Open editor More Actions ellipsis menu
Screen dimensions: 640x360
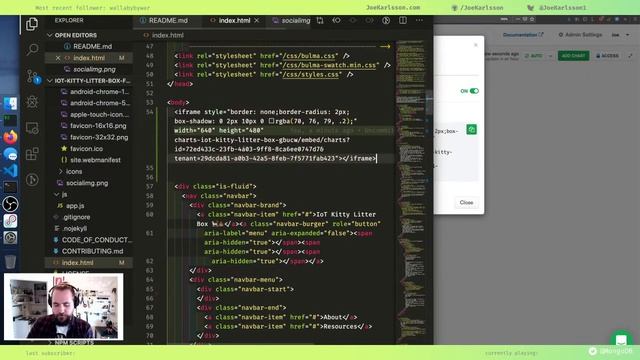tap(419, 20)
